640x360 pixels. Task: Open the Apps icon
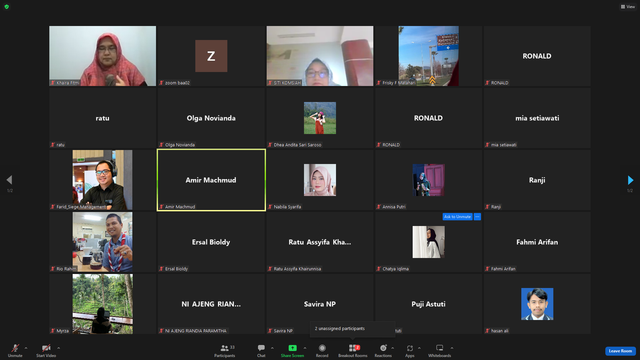point(410,348)
